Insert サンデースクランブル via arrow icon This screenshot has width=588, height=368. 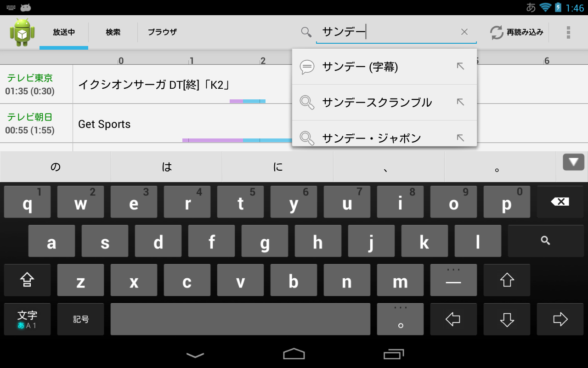[x=460, y=102]
